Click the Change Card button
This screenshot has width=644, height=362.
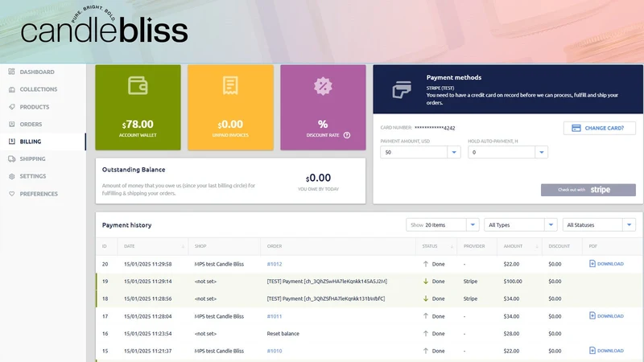pos(599,128)
